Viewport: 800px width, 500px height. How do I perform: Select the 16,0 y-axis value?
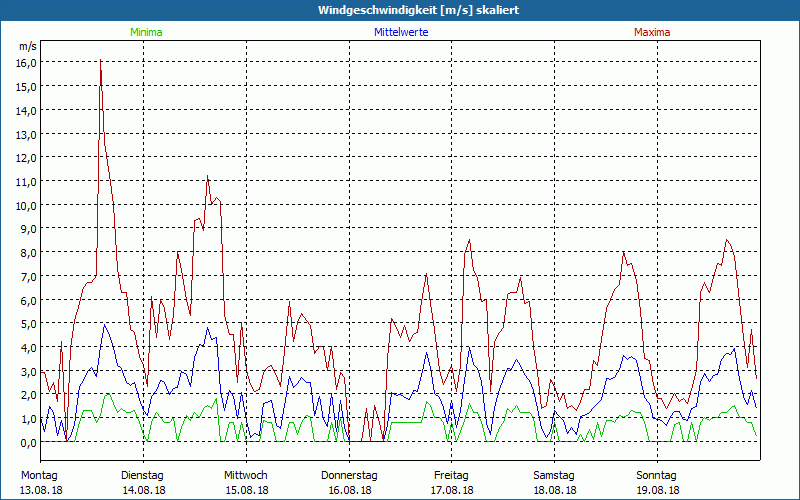point(27,62)
